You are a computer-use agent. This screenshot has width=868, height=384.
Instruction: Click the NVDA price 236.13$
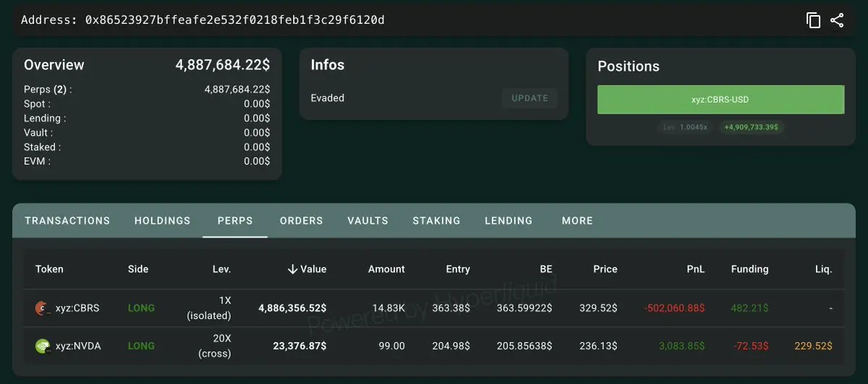pos(598,346)
